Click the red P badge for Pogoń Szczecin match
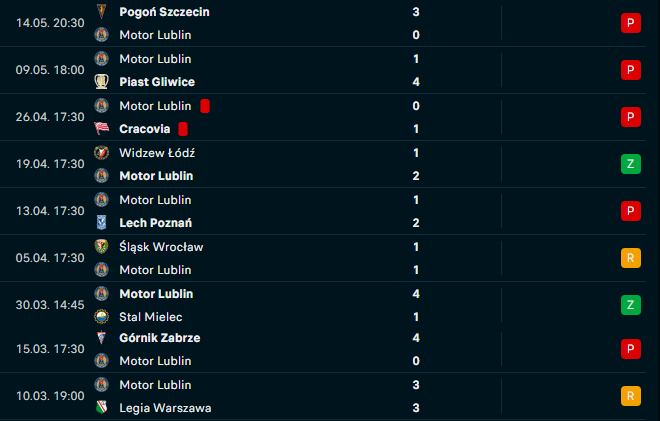660x421 pixels. tap(630, 23)
